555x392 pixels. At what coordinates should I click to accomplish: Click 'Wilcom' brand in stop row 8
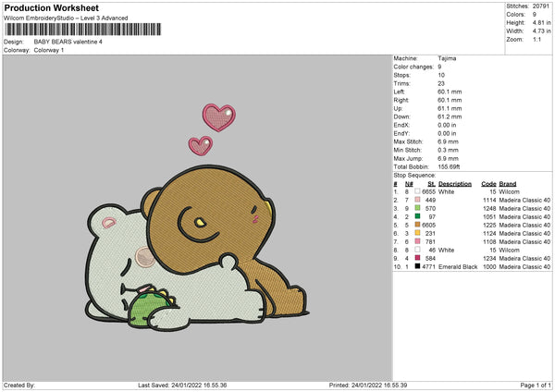(x=510, y=250)
